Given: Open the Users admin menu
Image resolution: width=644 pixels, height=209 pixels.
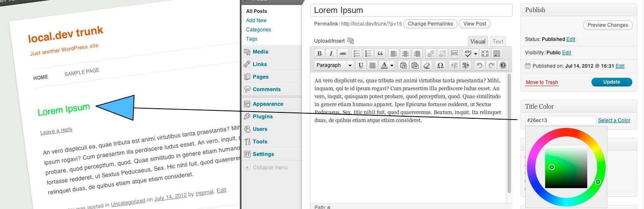Looking at the screenshot, I should [272, 129].
